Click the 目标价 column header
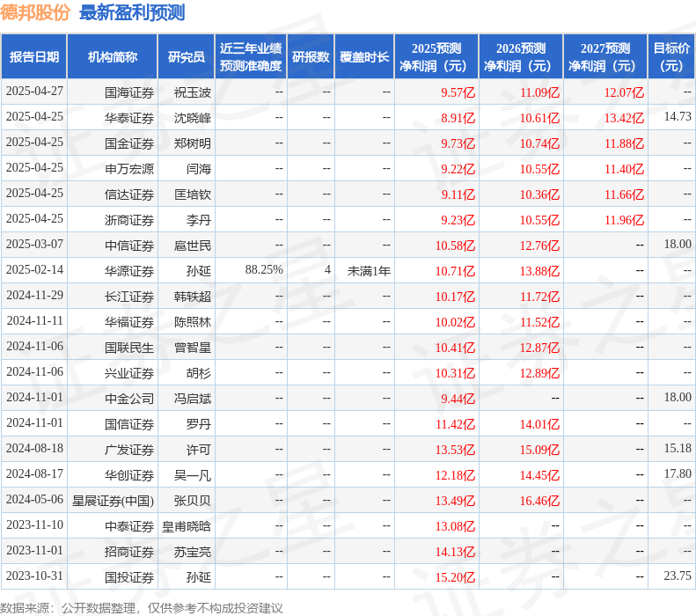 pyautogui.click(x=671, y=57)
